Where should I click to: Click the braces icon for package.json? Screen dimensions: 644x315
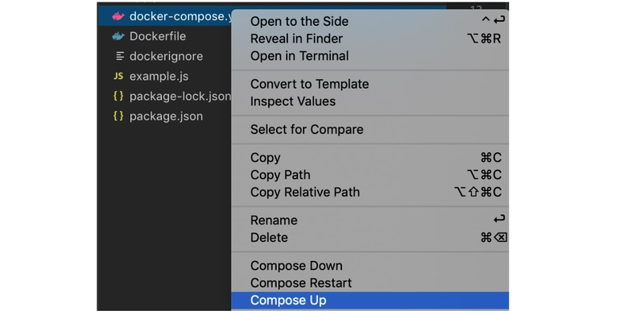tap(118, 116)
